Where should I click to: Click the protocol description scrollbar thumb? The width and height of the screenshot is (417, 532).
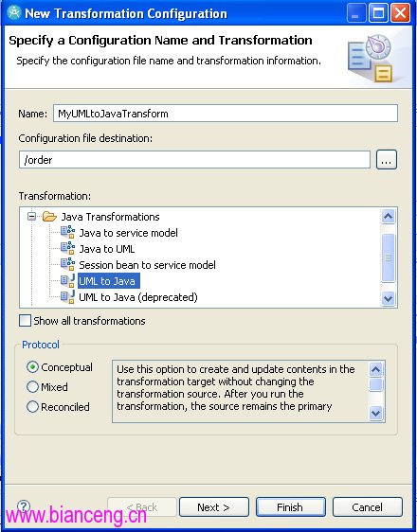[x=376, y=384]
